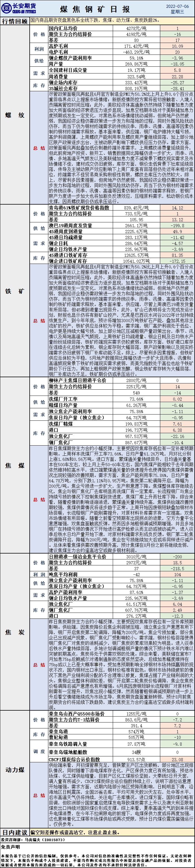The height and width of the screenshot is (868, 195).
Task: Click the 秦皇岛港 value 574万吨
Action: tap(136, 732)
